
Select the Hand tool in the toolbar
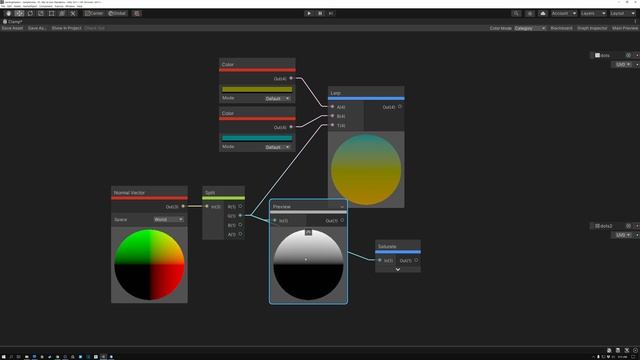[x=9, y=13]
